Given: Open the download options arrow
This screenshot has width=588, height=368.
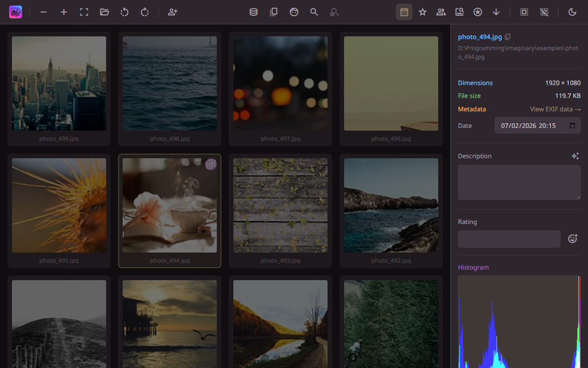Looking at the screenshot, I should pos(496,12).
